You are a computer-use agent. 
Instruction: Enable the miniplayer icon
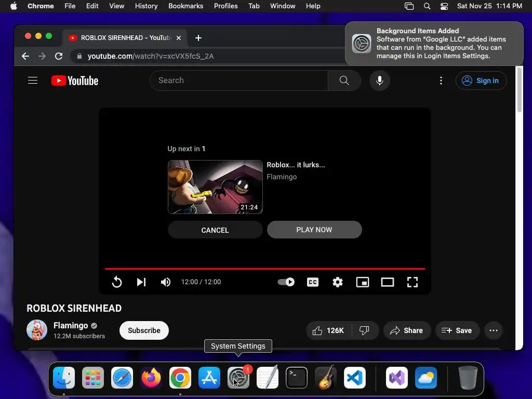click(x=362, y=282)
